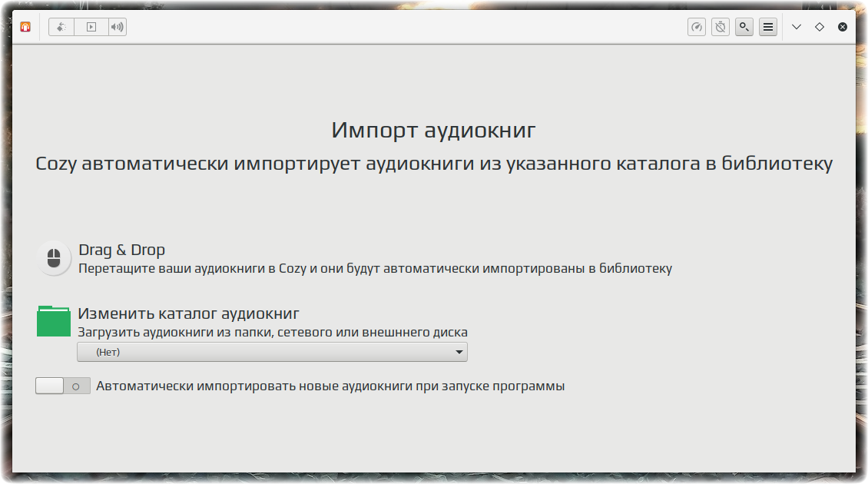Open the playback speed gauge button
The height and width of the screenshot is (484, 868).
(697, 27)
